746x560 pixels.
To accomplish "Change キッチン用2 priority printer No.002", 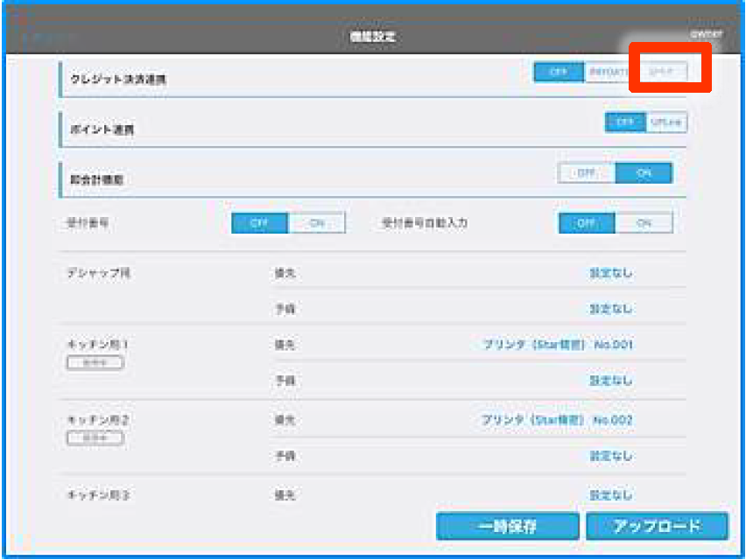I will 558,420.
